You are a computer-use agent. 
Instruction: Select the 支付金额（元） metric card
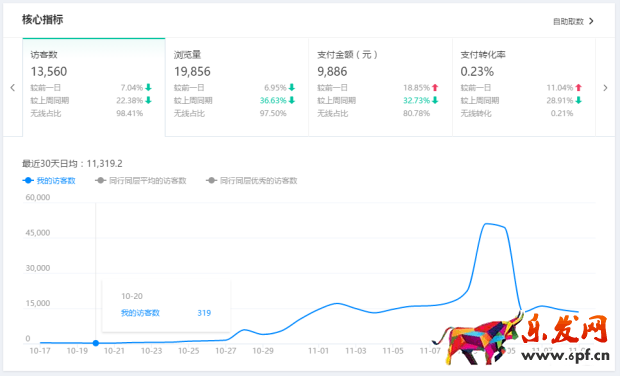click(x=380, y=87)
